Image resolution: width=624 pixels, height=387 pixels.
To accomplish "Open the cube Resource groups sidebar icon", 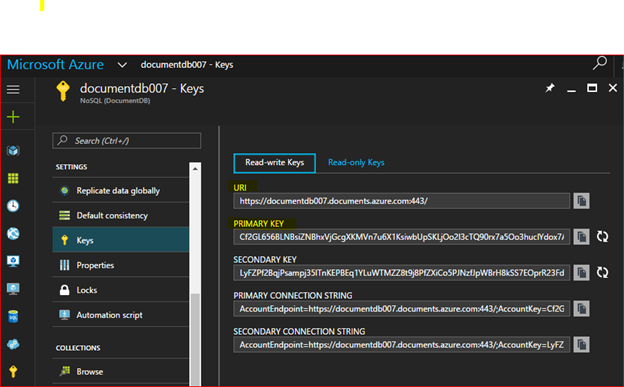I will pos(13,150).
